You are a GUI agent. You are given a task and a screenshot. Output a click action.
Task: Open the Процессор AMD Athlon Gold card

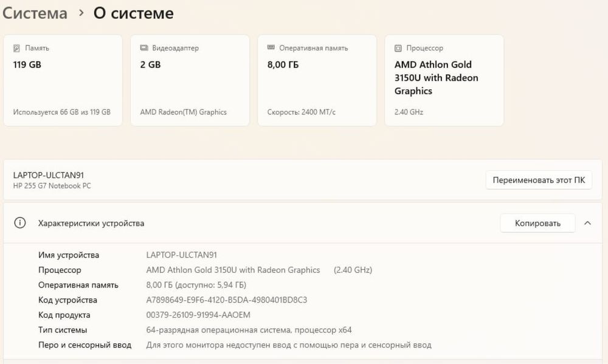pyautogui.click(x=444, y=80)
